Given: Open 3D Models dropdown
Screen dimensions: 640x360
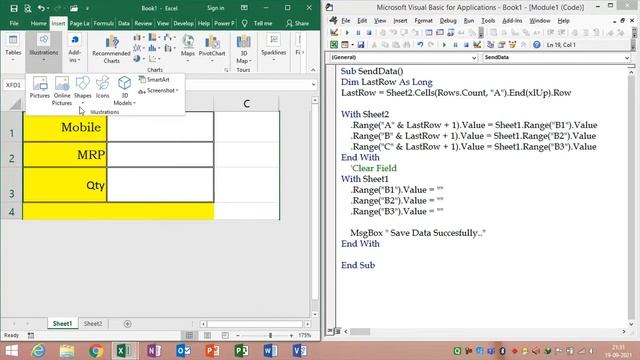Looking at the screenshot, I should 124,91.
